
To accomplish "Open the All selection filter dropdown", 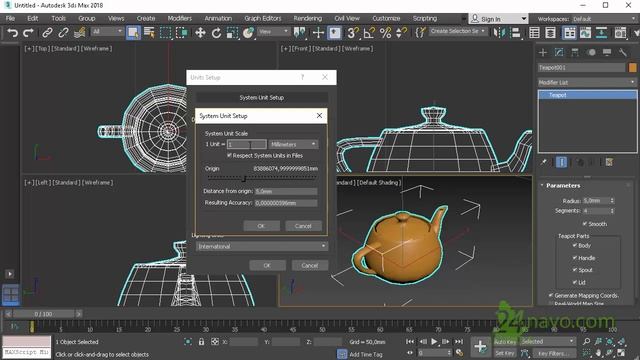I will (107, 31).
